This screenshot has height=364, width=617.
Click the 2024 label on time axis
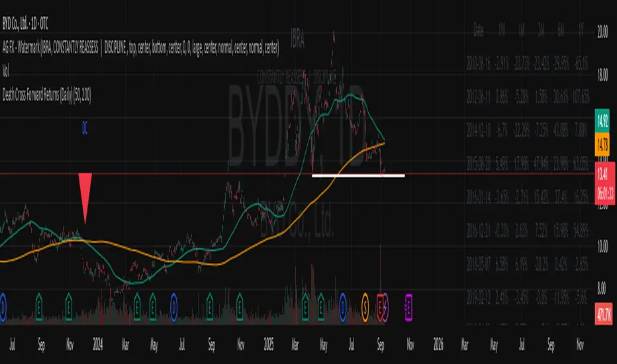point(97,345)
